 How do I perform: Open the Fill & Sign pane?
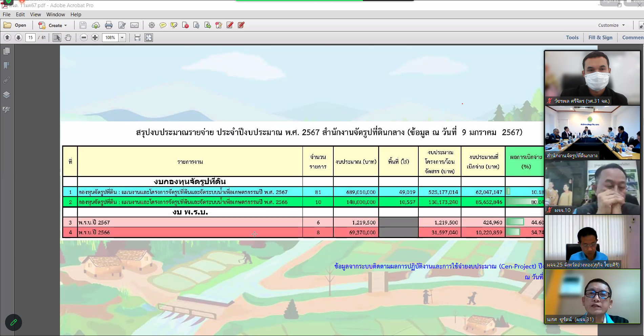pos(600,37)
